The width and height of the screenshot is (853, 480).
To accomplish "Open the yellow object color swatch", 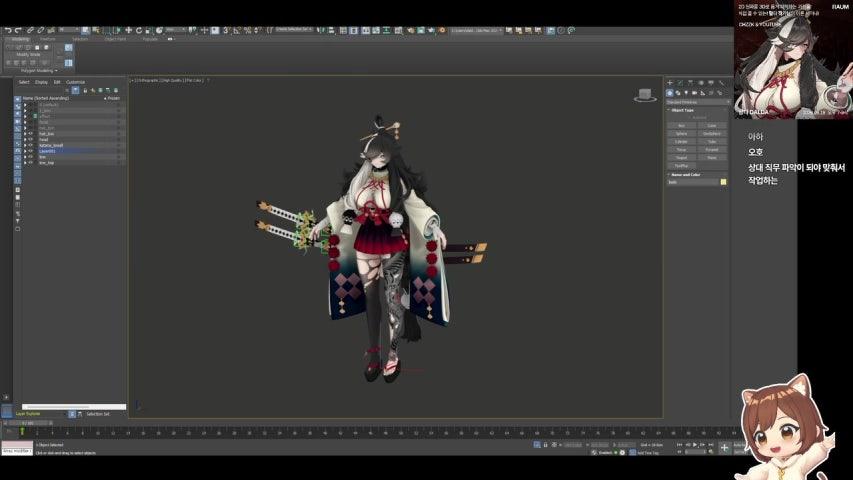I will (724, 182).
